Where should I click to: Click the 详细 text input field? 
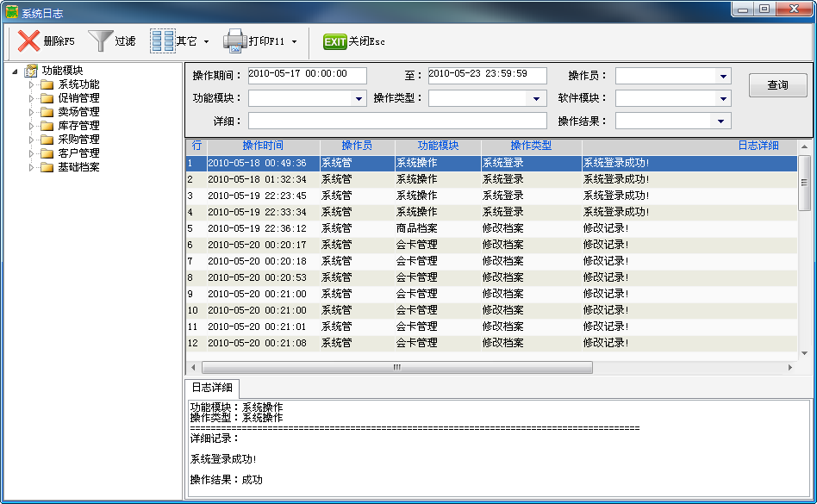click(x=396, y=121)
